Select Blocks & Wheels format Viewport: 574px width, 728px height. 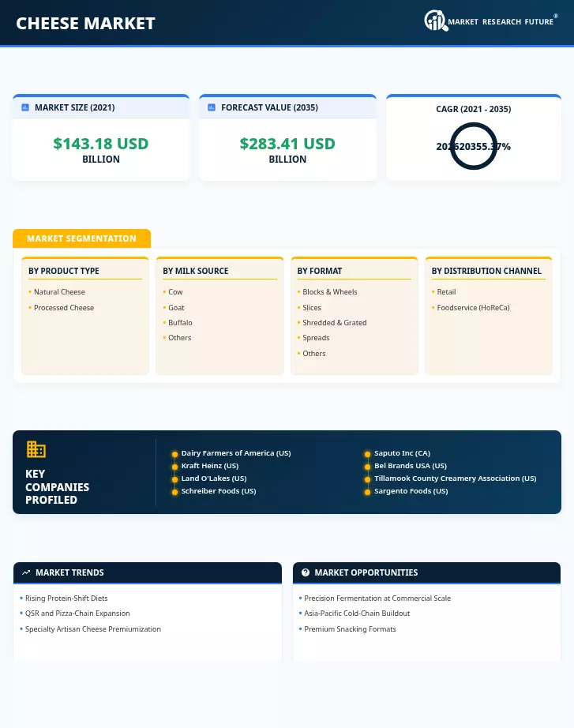[x=330, y=292]
